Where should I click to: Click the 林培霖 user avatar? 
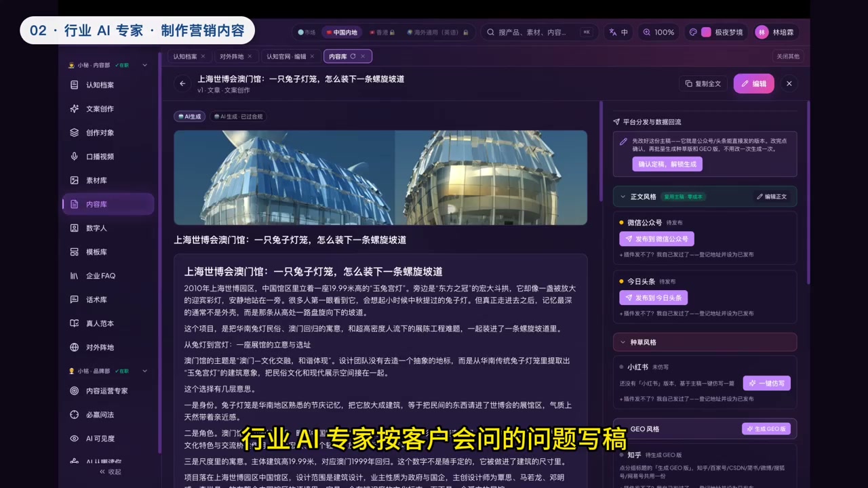click(762, 32)
